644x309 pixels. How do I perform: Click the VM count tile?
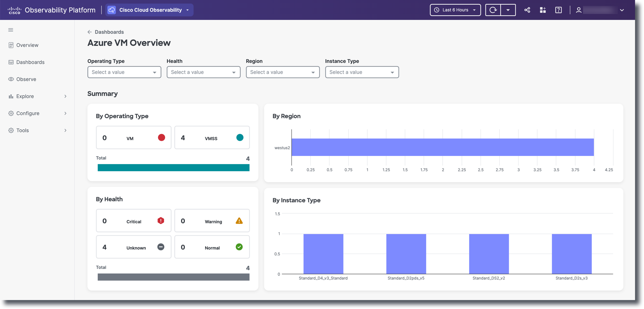pyautogui.click(x=134, y=138)
